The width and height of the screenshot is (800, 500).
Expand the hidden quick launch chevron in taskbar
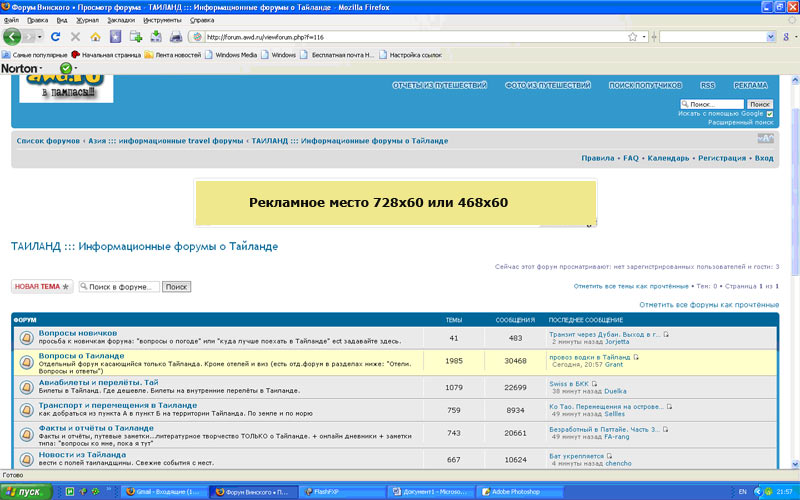click(x=109, y=490)
